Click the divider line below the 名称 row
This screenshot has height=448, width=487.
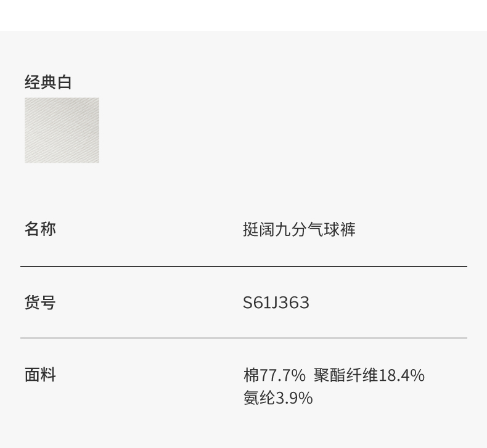pyautogui.click(x=243, y=266)
